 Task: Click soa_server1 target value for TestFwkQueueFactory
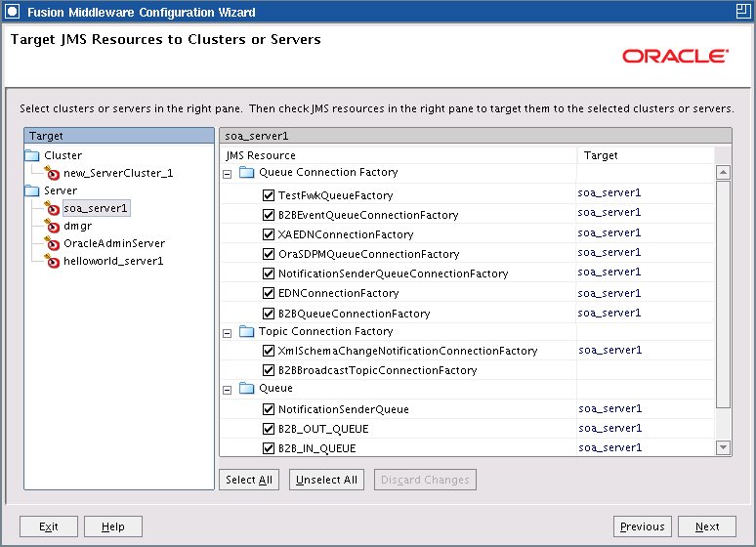point(609,193)
